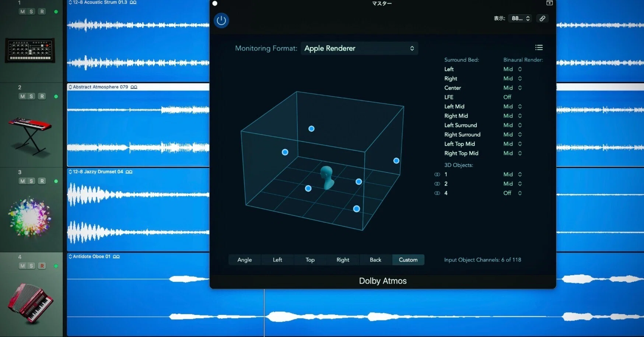Mute track 3 Jazzy Drumset
This screenshot has height=337, width=644.
[x=22, y=181]
